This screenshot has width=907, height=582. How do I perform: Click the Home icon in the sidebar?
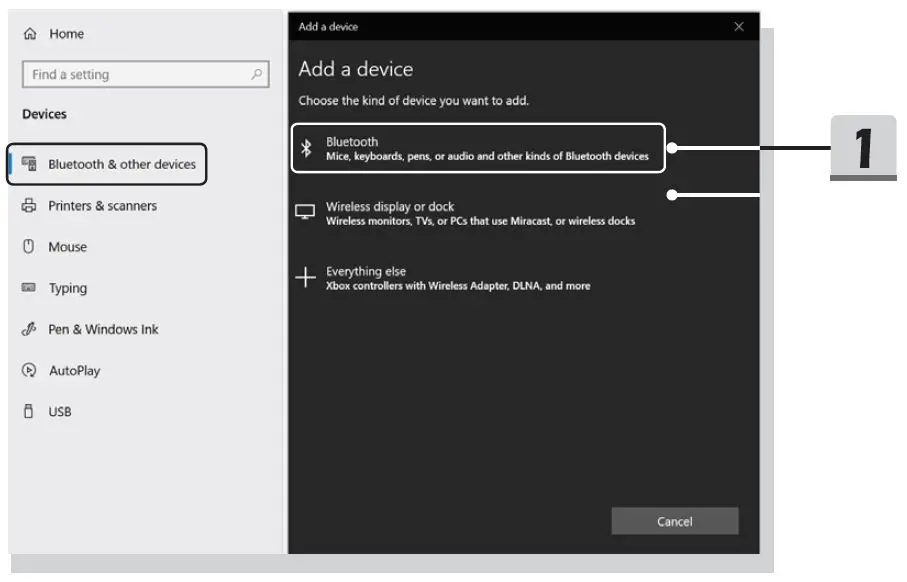(31, 33)
